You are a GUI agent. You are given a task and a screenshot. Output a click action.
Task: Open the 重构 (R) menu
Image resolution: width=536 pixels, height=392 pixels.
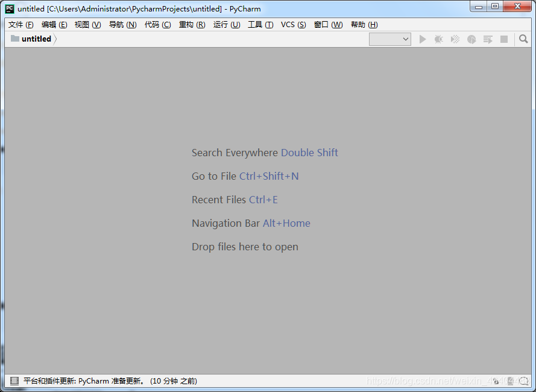click(192, 25)
